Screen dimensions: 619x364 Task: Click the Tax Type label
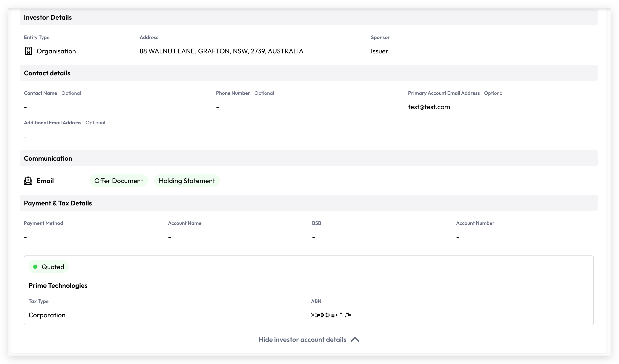tap(38, 301)
